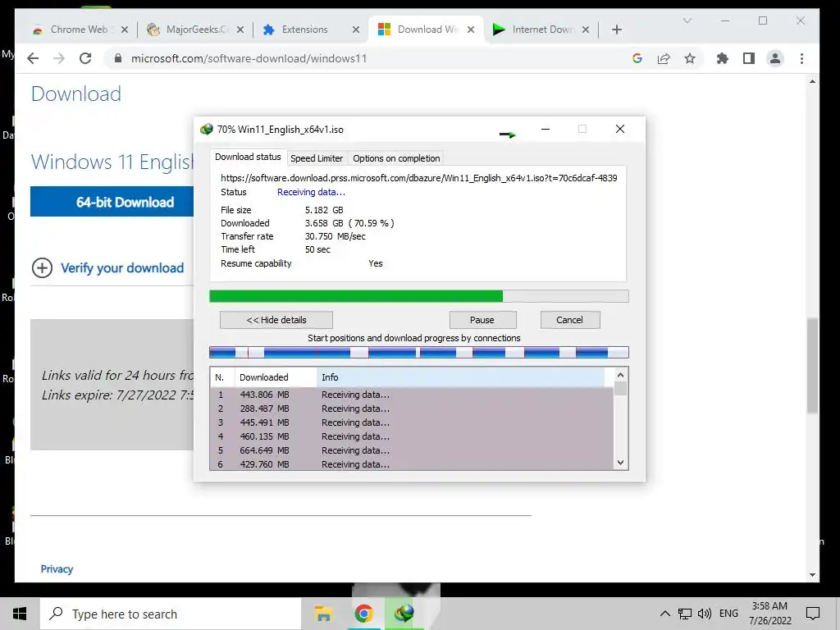Click the IDM icon in dialog title
Viewport: 840px width, 630px height.
(x=206, y=129)
